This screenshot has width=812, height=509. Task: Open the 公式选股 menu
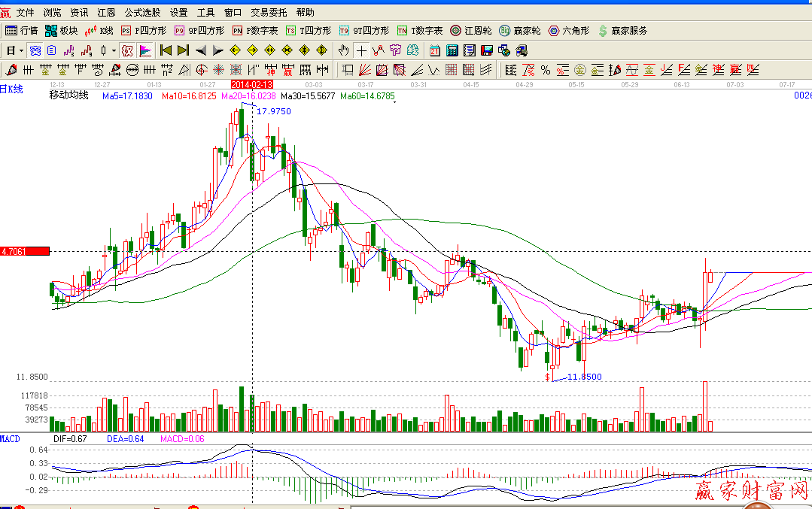[142, 12]
